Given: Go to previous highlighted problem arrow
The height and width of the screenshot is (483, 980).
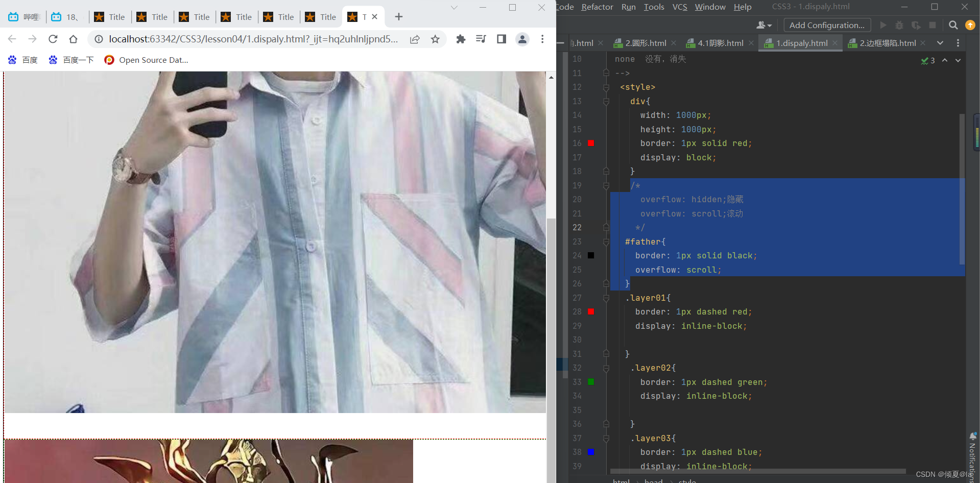Looking at the screenshot, I should (x=945, y=60).
